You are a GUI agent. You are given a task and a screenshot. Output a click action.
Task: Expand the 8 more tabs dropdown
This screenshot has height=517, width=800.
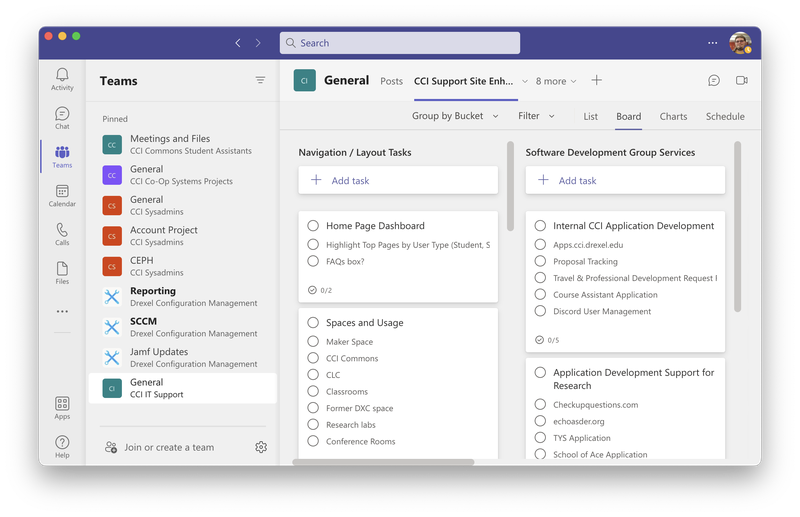pyautogui.click(x=556, y=81)
